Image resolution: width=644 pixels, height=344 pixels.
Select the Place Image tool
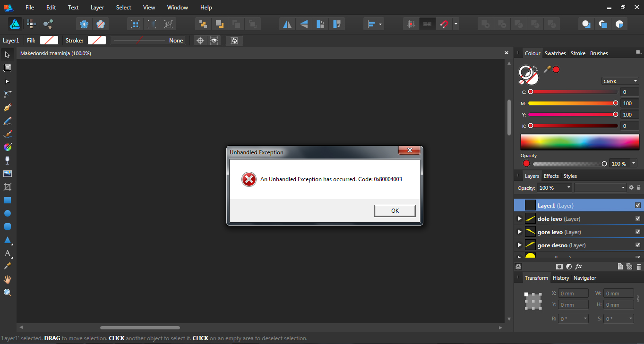click(7, 174)
